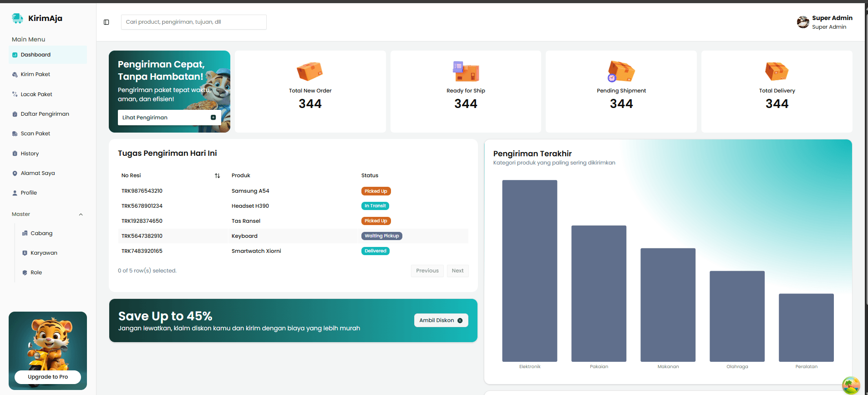Click the Profile person icon
The height and width of the screenshot is (395, 868).
click(x=15, y=193)
